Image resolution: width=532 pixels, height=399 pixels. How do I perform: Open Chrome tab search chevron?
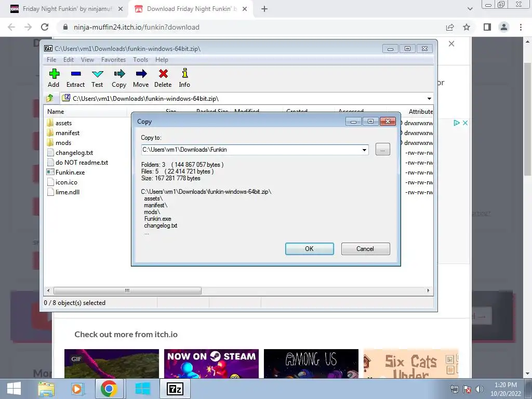pos(470,9)
